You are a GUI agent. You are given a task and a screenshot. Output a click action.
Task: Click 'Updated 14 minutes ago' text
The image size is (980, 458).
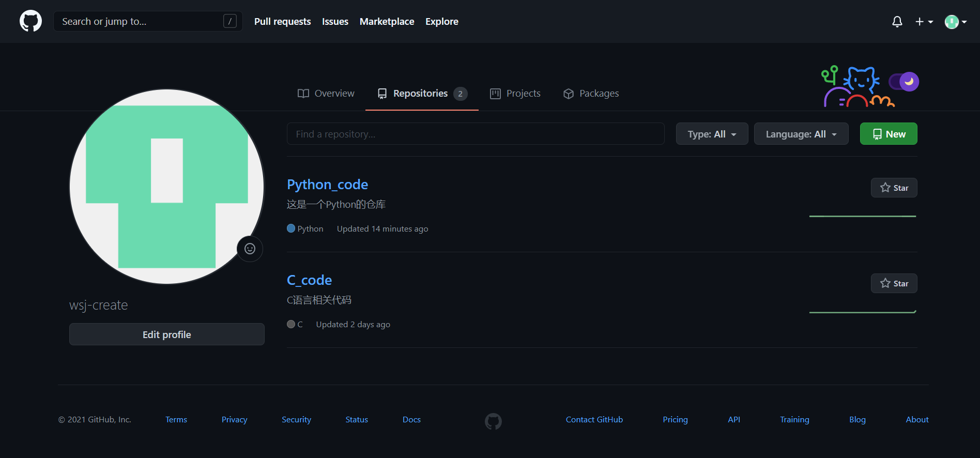pyautogui.click(x=382, y=228)
